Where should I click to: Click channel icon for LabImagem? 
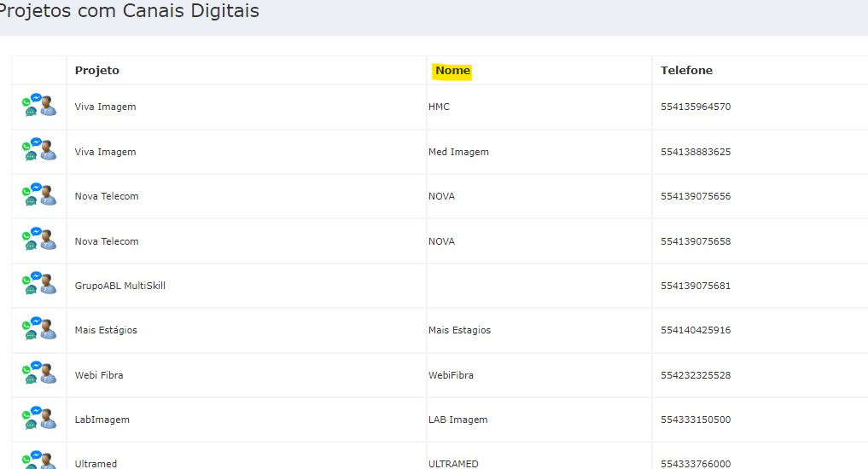(x=38, y=418)
